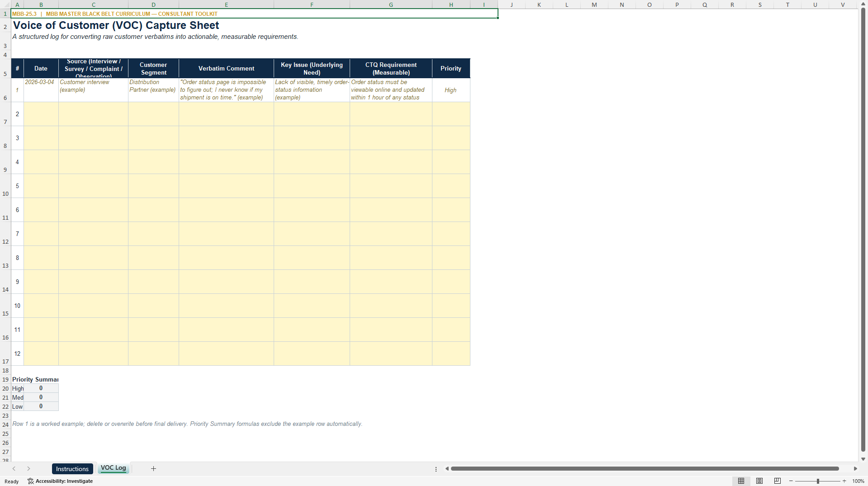Click vertical scroll down arrow

pyautogui.click(x=863, y=459)
